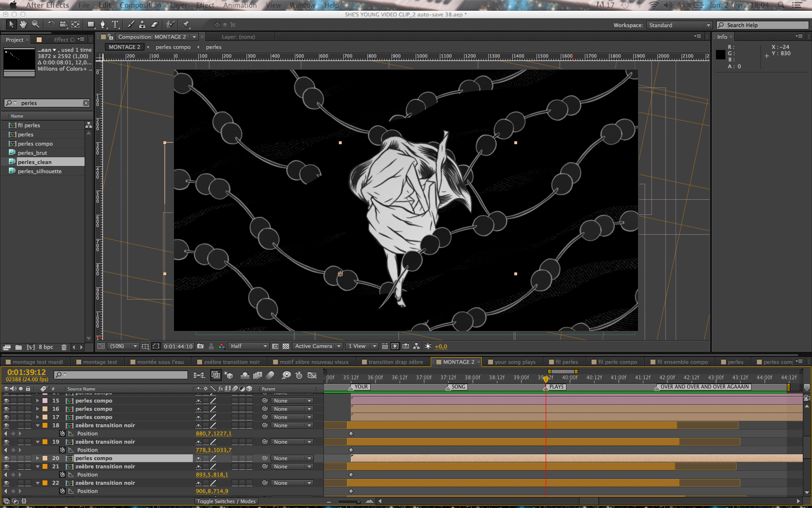Open the Composition menu

140,5
